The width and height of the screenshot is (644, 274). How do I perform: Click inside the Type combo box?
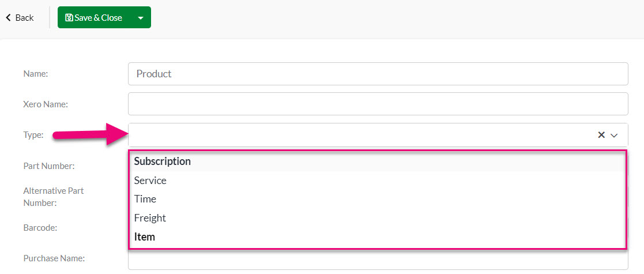click(361, 135)
